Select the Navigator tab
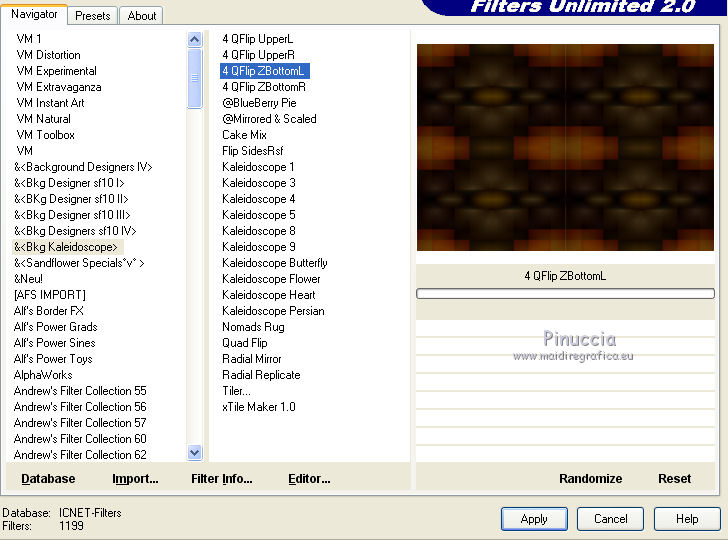 click(x=34, y=14)
